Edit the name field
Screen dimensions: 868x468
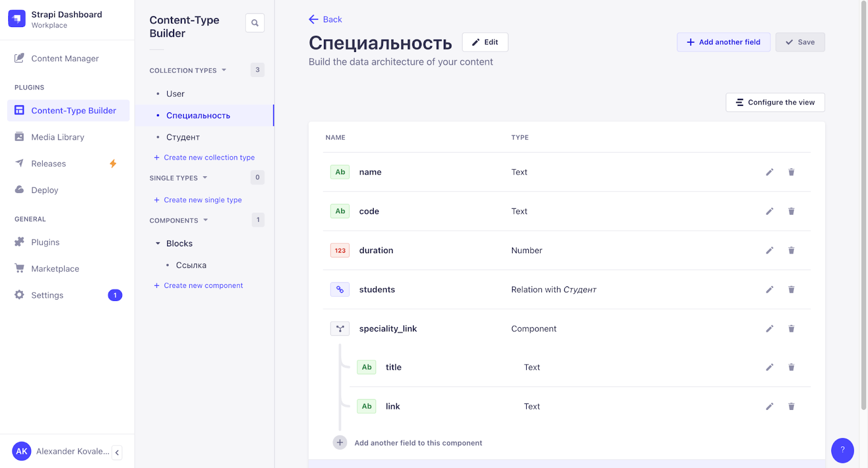[769, 172]
